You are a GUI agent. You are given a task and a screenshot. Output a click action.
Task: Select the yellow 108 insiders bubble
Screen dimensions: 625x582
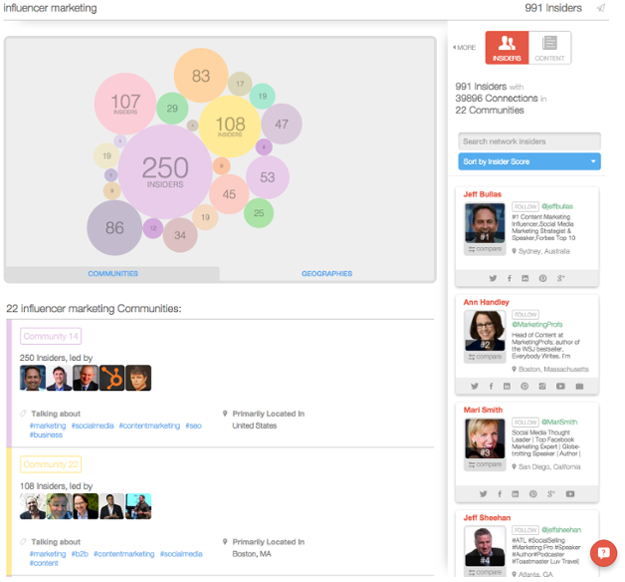(x=230, y=126)
